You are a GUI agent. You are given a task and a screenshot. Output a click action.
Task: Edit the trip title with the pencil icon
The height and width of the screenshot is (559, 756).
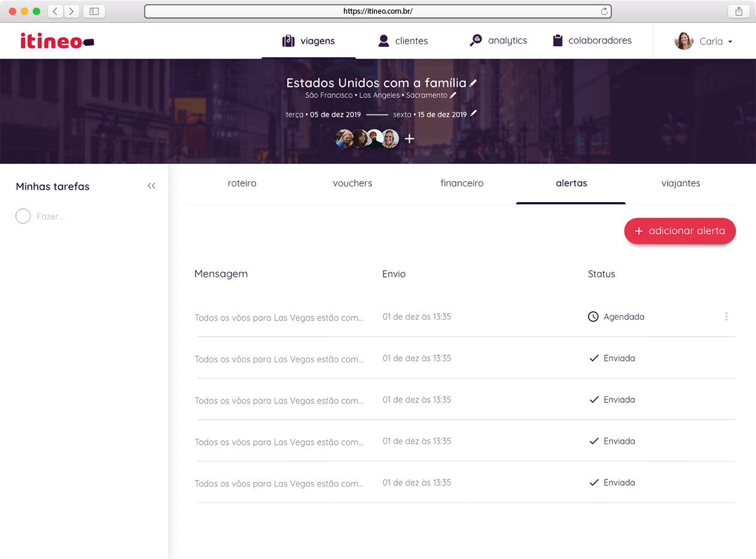474,83
